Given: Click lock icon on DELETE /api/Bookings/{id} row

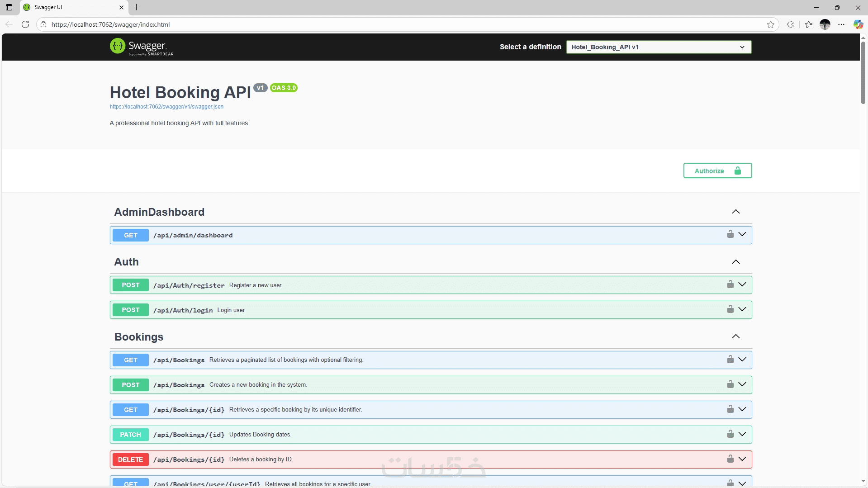Looking at the screenshot, I should [x=730, y=459].
